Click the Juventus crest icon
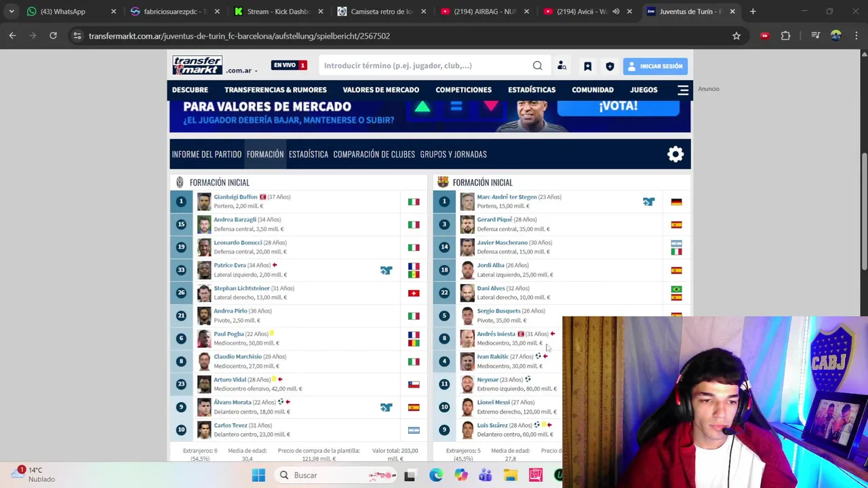The image size is (868, 488). click(179, 182)
